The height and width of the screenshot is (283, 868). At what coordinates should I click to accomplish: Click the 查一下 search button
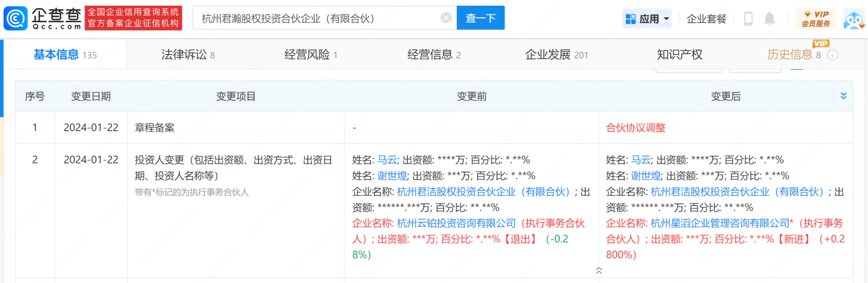[x=480, y=18]
